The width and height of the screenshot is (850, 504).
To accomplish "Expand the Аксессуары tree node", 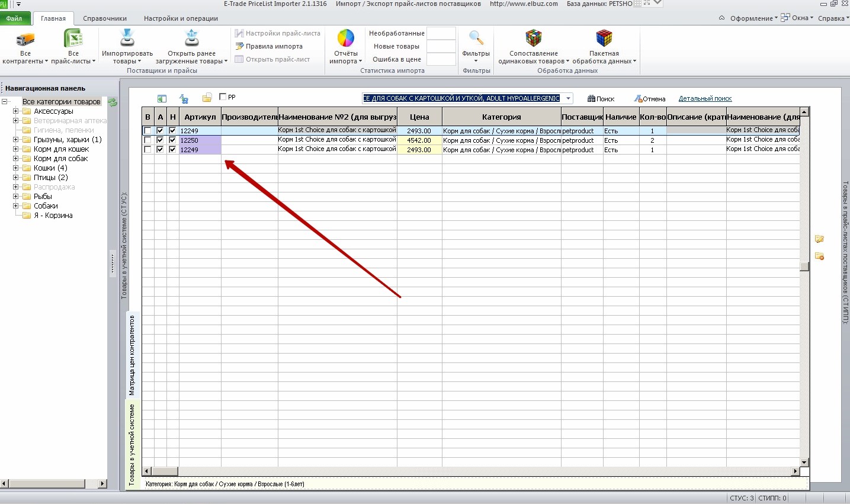I will [x=16, y=111].
